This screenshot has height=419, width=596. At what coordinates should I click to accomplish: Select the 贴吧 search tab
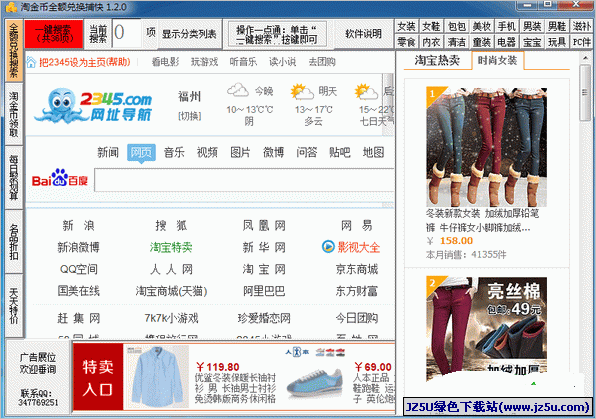click(x=340, y=152)
